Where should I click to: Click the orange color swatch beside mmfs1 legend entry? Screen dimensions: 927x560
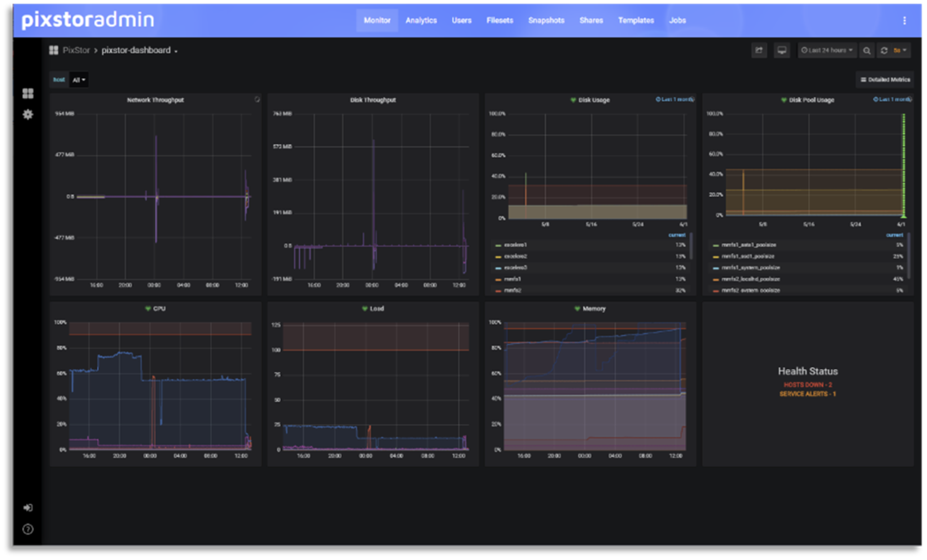[498, 280]
